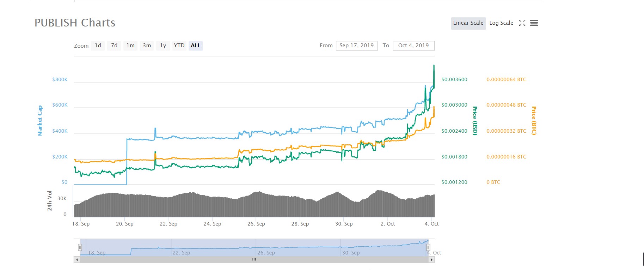Screen dimensions: 644x270
Task: Click the navigator scrollbar thumb grip
Action: (254, 259)
